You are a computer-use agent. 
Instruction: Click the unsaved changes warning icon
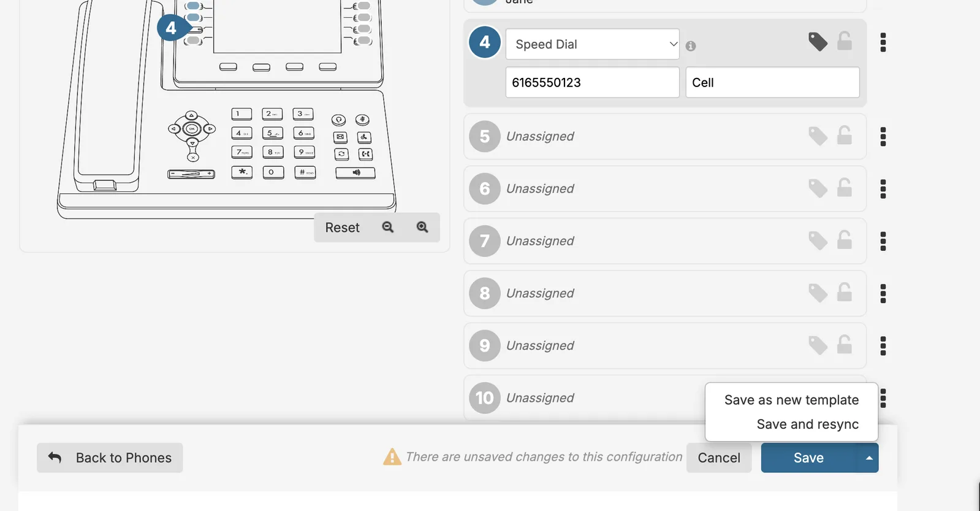click(392, 457)
